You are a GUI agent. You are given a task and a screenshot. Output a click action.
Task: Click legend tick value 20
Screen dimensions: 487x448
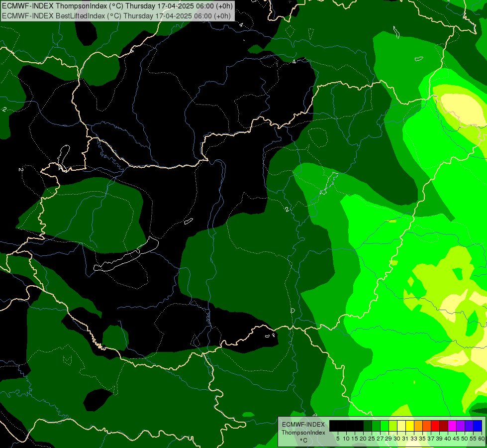364,439
